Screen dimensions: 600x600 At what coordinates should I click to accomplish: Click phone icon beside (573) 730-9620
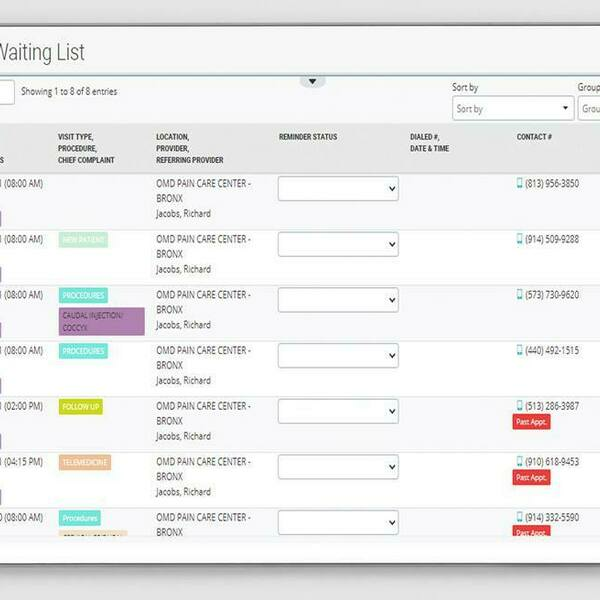tap(520, 295)
